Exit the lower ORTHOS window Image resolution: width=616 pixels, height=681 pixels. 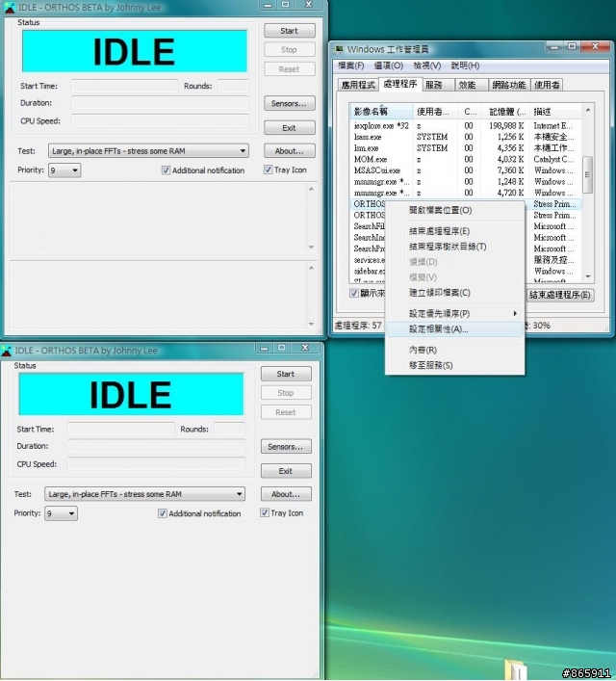(286, 471)
